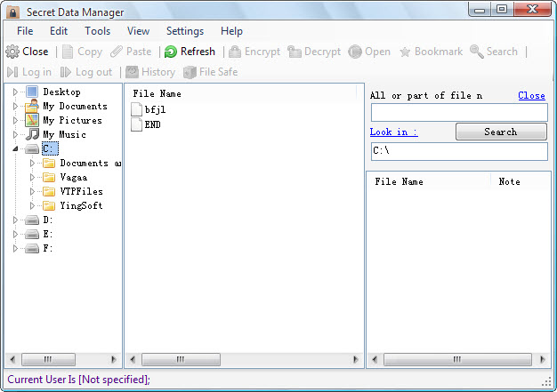Expand the Vagaa folder node
Screen dimensions: 557x392
(32, 178)
